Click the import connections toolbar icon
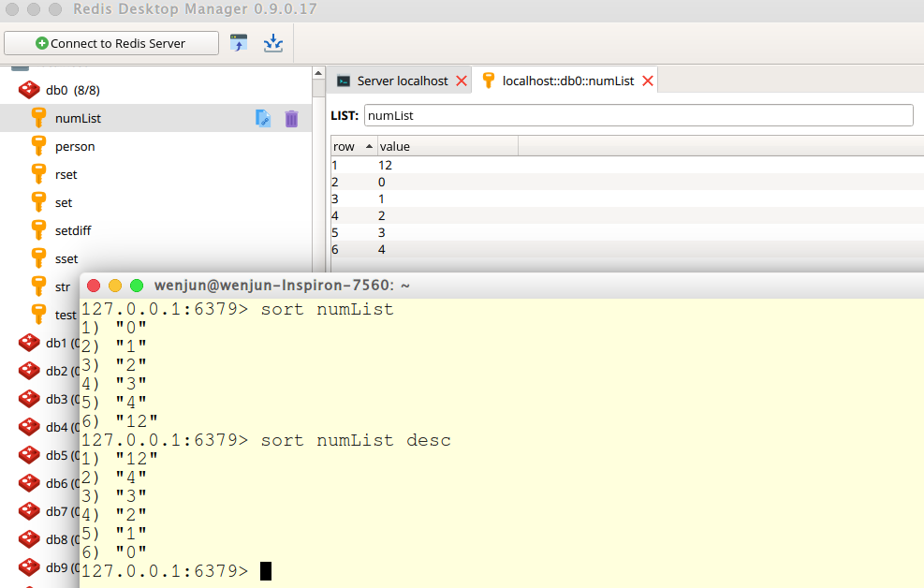Image resolution: width=924 pixels, height=588 pixels. (x=239, y=43)
